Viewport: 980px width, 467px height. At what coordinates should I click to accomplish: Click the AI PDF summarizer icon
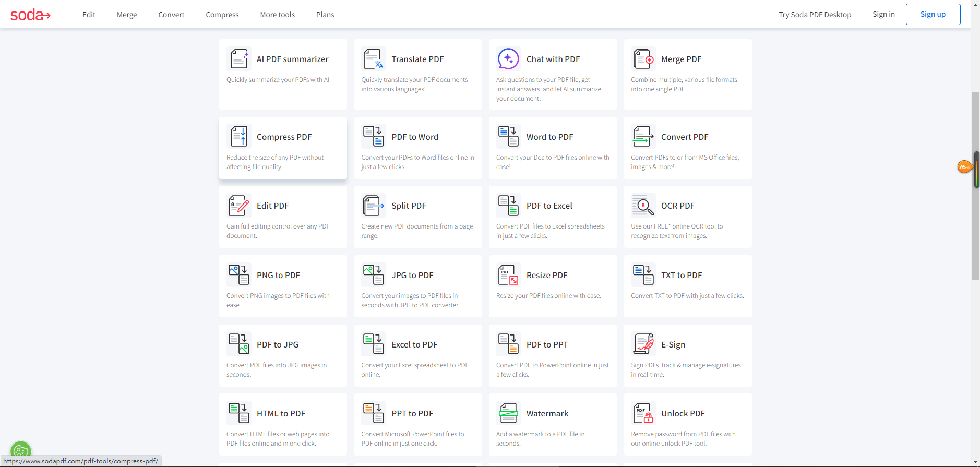(x=239, y=59)
